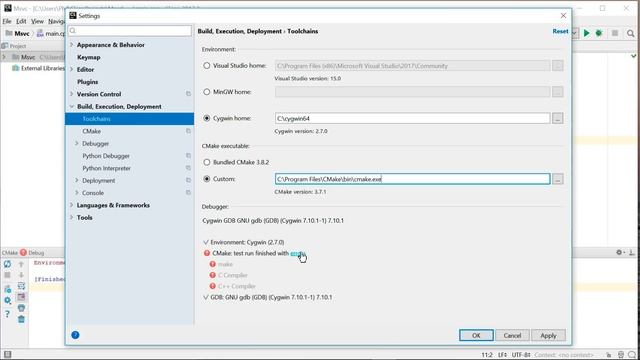Click Stop icon in CMake tool window
640x360 pixels.
[7, 275]
